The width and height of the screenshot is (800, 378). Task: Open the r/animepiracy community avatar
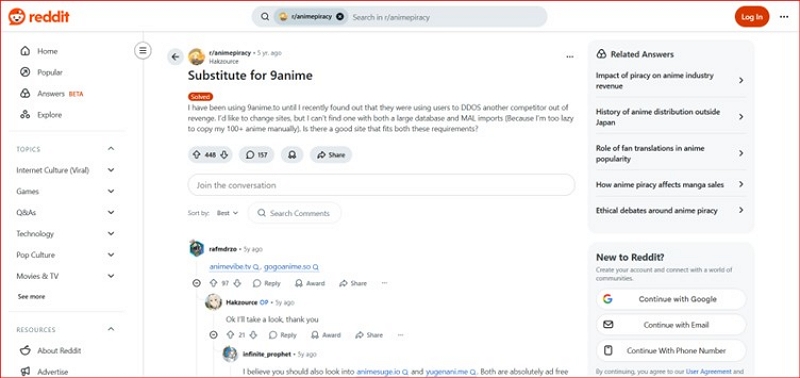click(x=196, y=57)
